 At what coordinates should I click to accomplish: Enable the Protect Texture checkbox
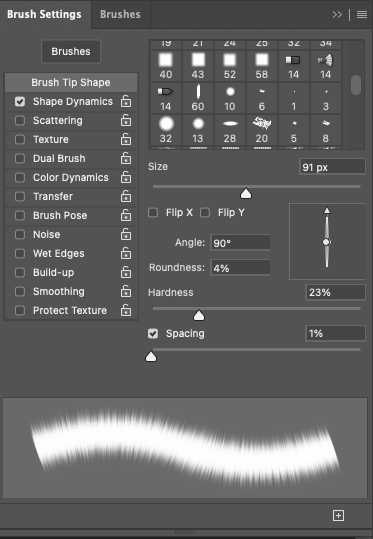20,310
